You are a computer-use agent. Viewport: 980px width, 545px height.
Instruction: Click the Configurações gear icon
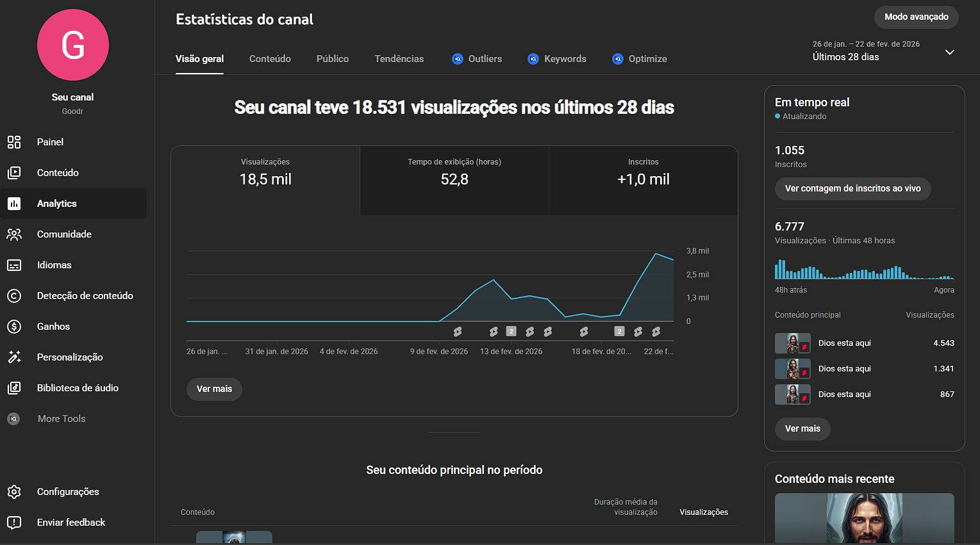tap(14, 492)
